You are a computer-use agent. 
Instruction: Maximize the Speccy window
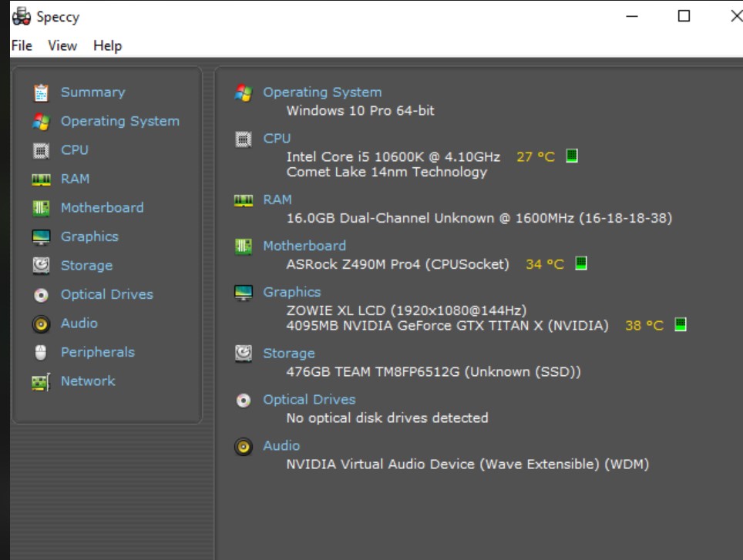(684, 16)
